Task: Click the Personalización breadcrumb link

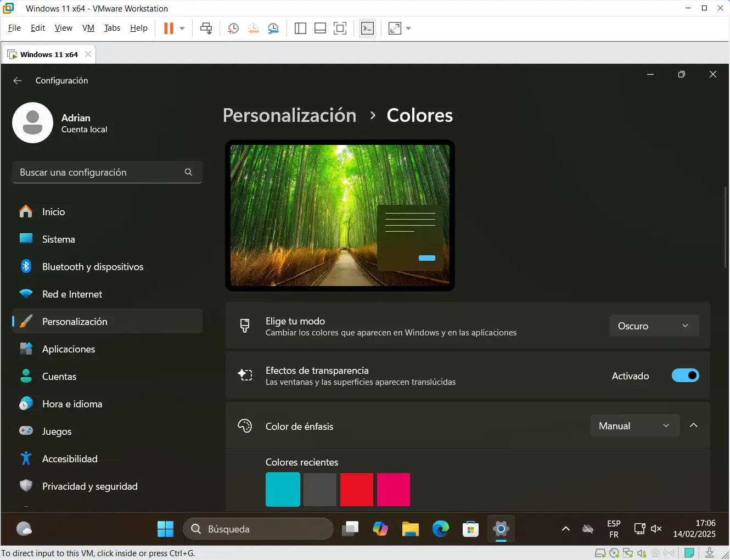Action: click(289, 116)
